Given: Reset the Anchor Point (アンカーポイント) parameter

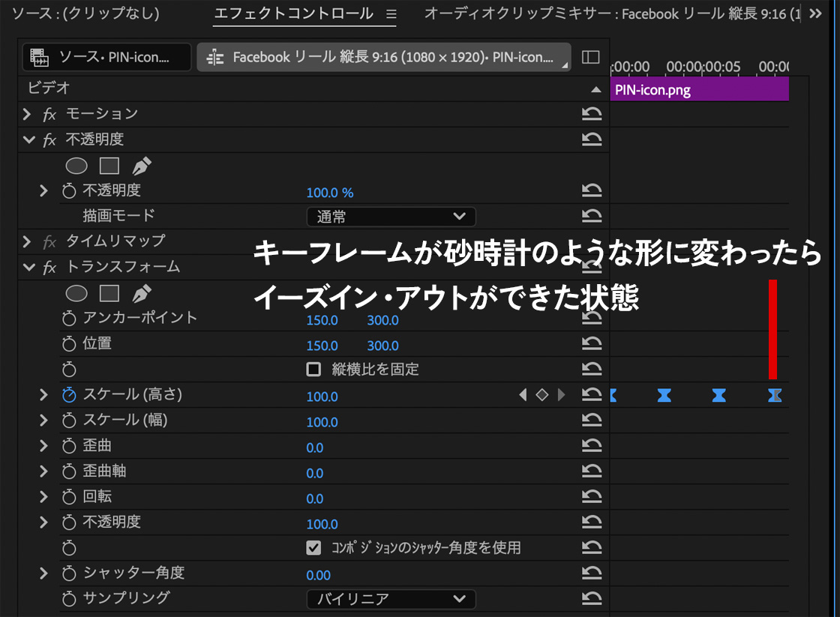Looking at the screenshot, I should click(x=592, y=319).
